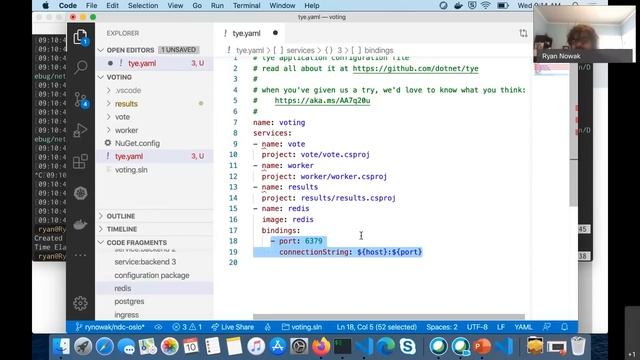Click the editor minimap
This screenshot has width=640, height=360.
pyautogui.click(x=552, y=69)
